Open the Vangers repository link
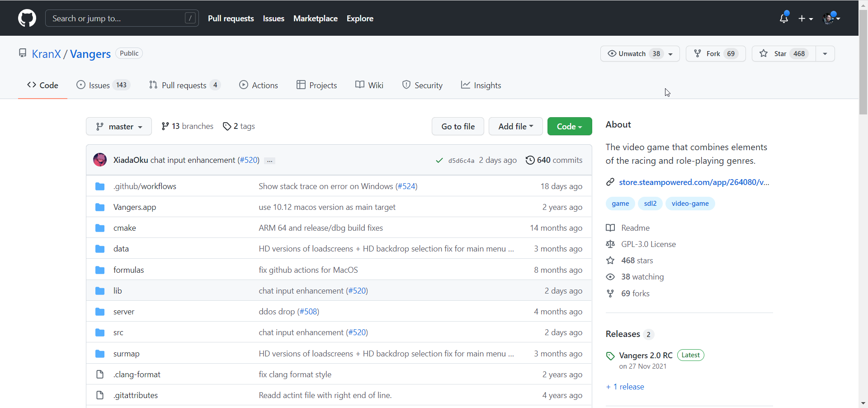This screenshot has width=868, height=408. (90, 54)
